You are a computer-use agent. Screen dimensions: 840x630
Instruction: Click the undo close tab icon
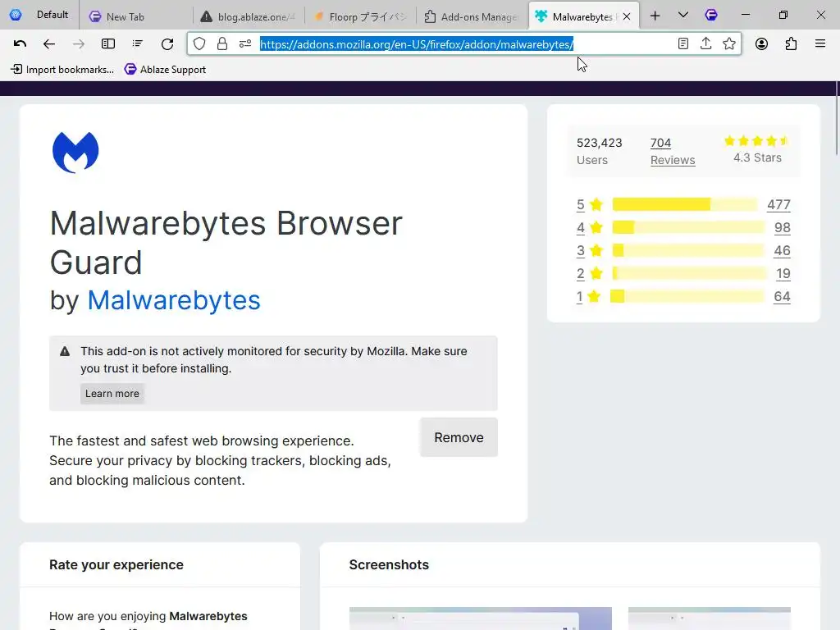pyautogui.click(x=20, y=44)
